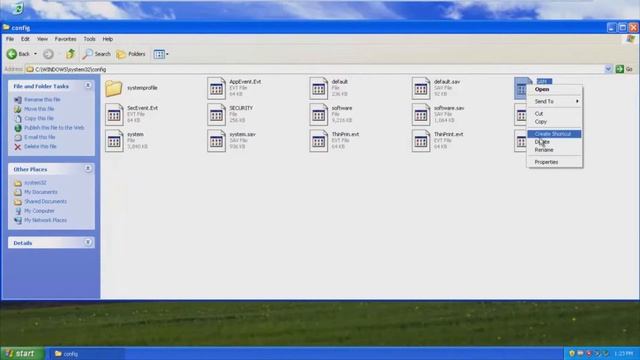Image resolution: width=640 pixels, height=360 pixels.
Task: Go up one folder level
Action: (x=71, y=54)
